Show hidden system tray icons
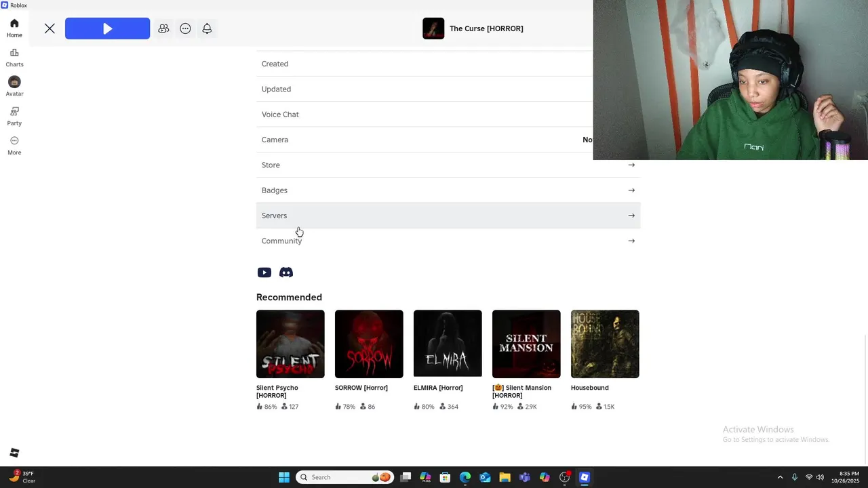Image resolution: width=868 pixels, height=488 pixels. pyautogui.click(x=780, y=477)
